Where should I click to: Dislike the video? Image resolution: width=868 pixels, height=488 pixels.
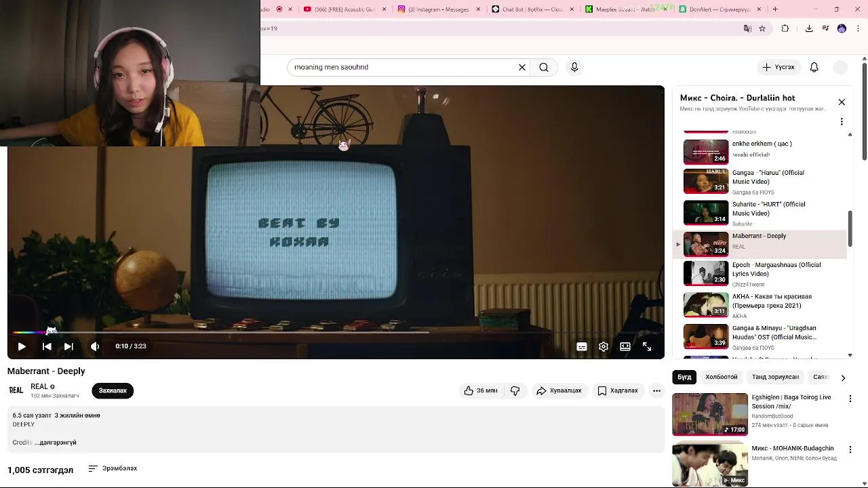tap(515, 390)
